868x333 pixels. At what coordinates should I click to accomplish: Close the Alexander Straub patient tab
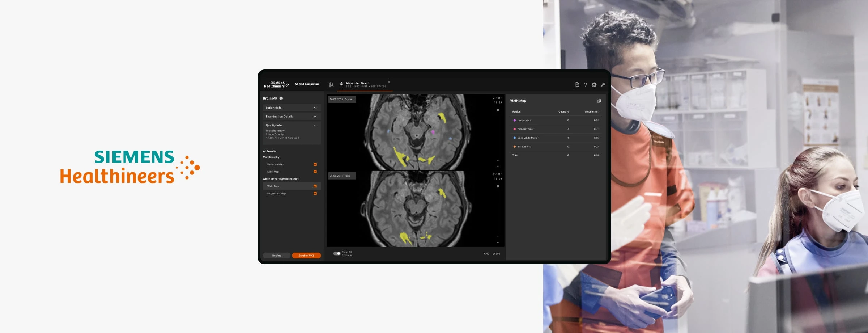[x=389, y=82]
